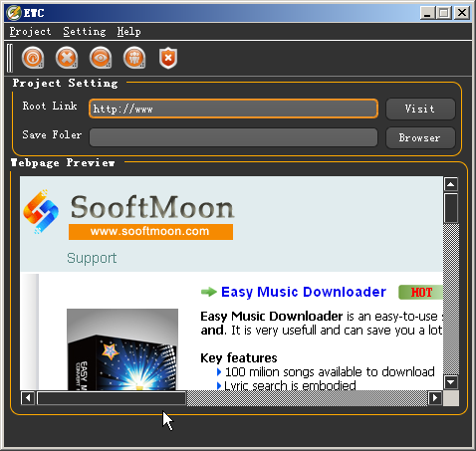
Task: Click the Browser button
Action: 420,137
